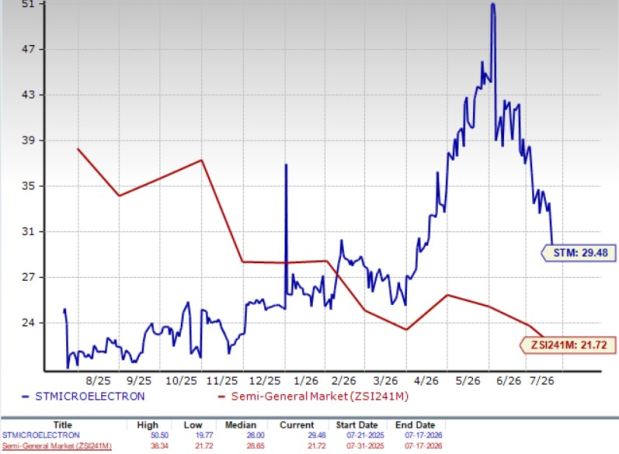
Task: Click the End Date column header
Action: 415,425
